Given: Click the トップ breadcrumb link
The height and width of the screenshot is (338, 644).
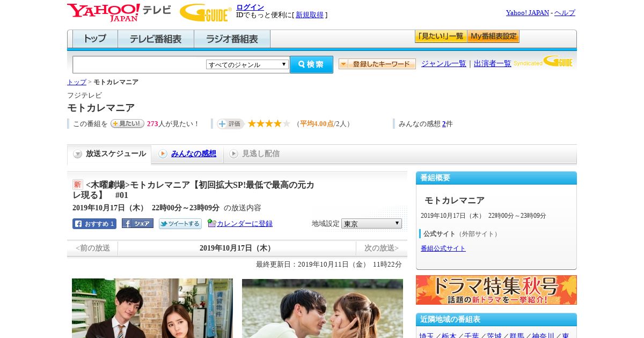Looking at the screenshot, I should click(x=77, y=82).
